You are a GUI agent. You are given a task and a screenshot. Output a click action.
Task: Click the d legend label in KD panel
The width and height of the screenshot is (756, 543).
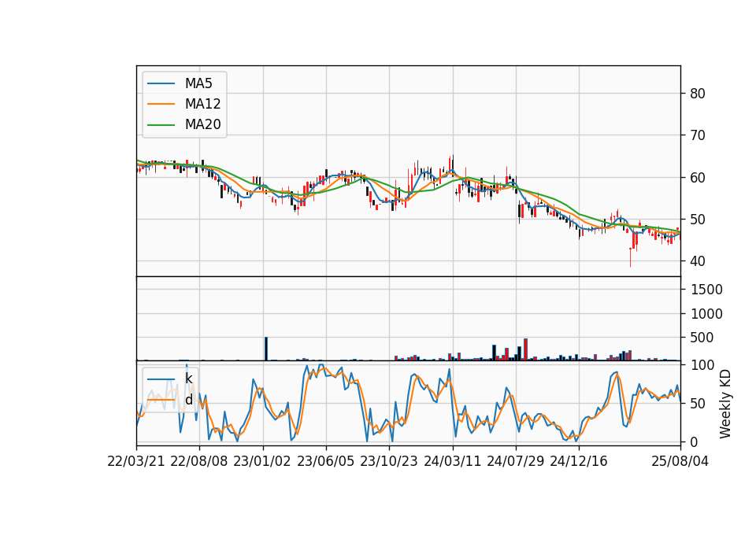(x=188, y=400)
